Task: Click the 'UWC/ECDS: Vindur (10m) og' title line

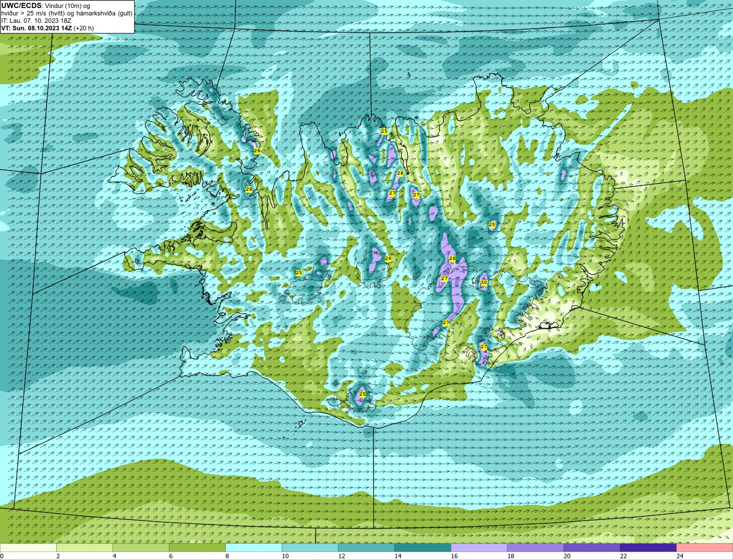Action: [45, 6]
